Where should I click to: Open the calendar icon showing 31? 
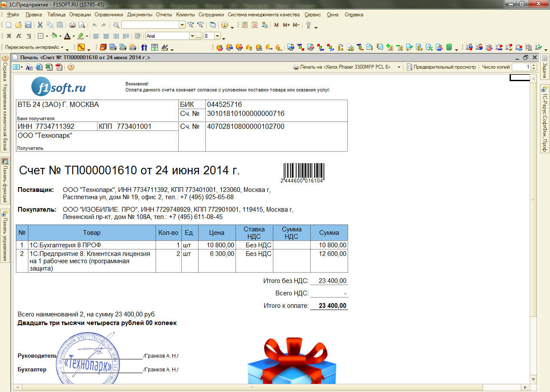[254, 25]
